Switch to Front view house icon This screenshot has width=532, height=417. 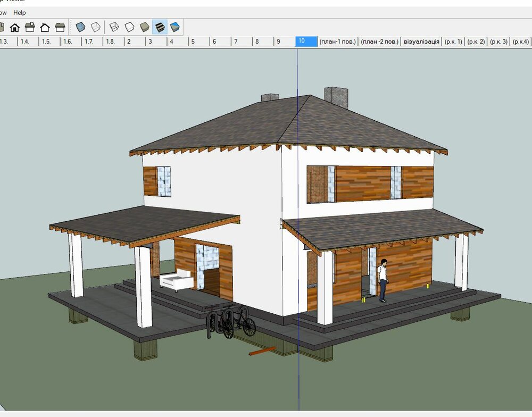[14, 27]
